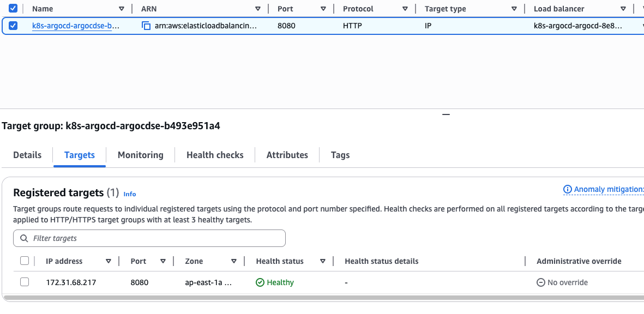Tick the checkbox for target 172.31.68.217
644x314 pixels.
[25, 282]
